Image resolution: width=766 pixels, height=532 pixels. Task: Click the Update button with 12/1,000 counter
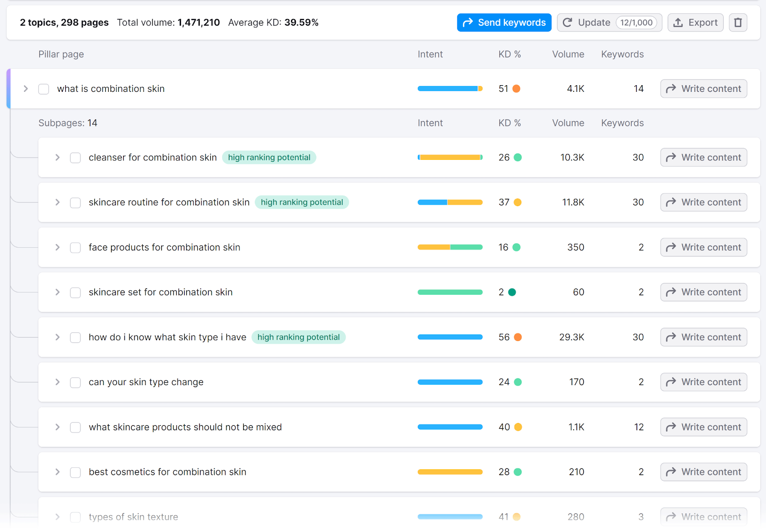point(609,22)
